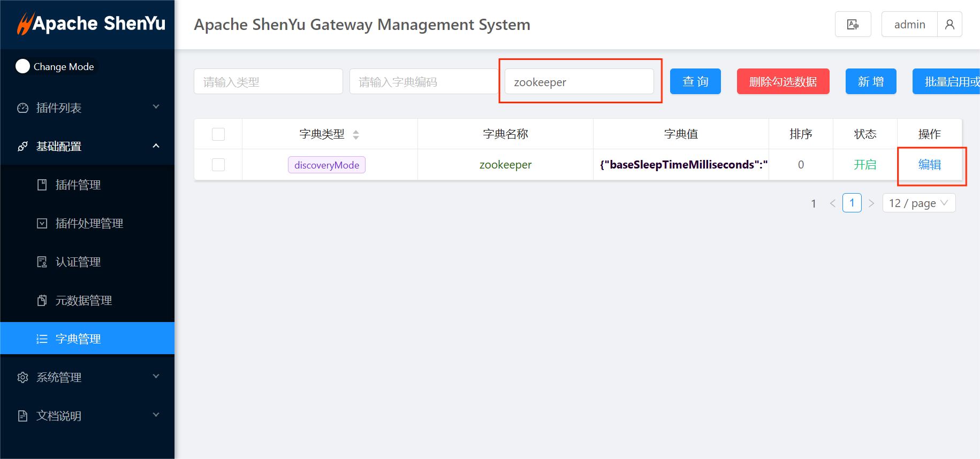Go to previous page arrow in pagination
This screenshot has height=459, width=980.
(832, 203)
